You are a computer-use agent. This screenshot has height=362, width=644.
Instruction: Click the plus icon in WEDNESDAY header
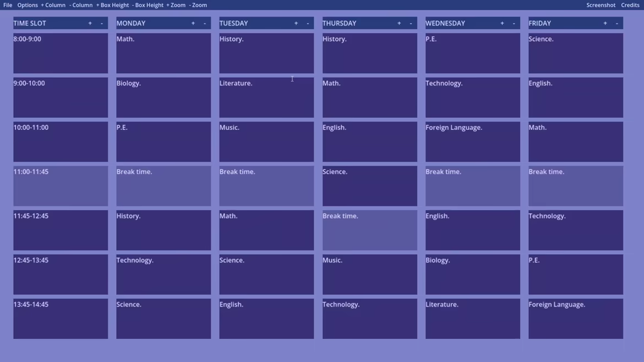[x=502, y=24]
